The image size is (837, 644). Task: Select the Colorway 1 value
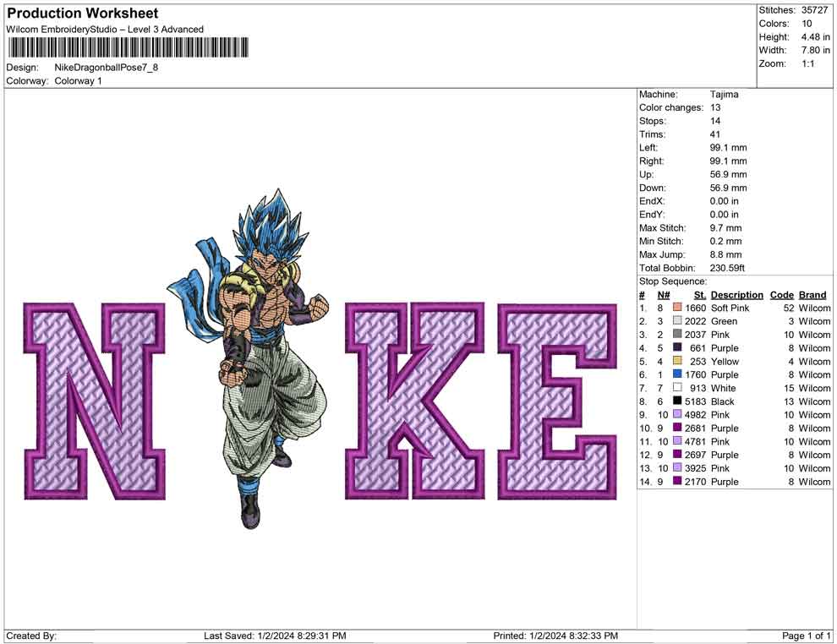(x=78, y=81)
